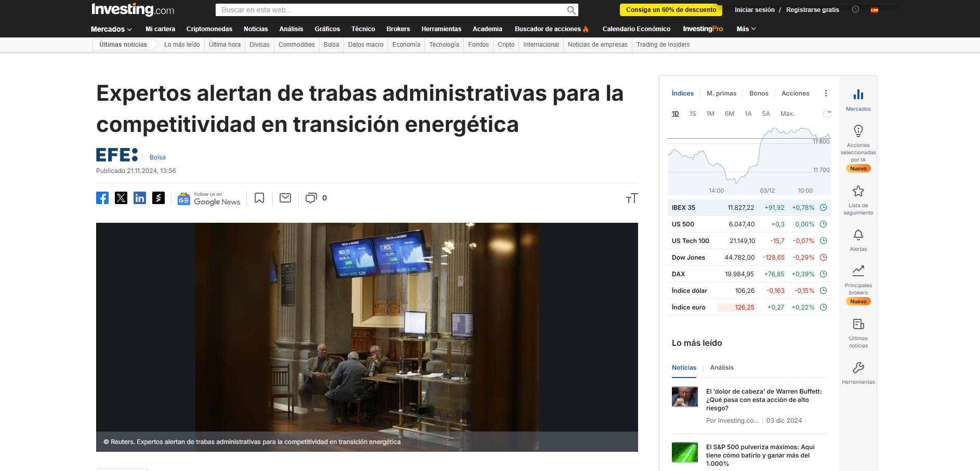Open market widget three-dot options
The image size is (980, 471).
tap(826, 93)
